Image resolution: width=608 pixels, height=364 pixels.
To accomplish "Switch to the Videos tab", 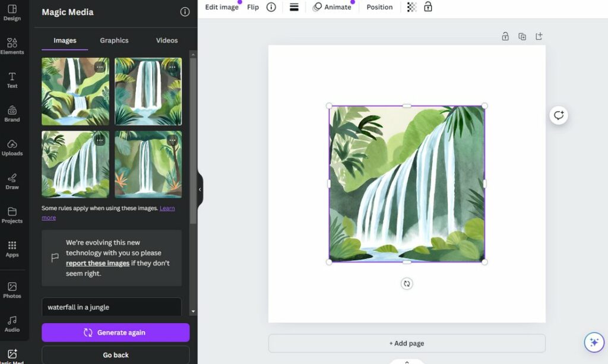I will (166, 40).
